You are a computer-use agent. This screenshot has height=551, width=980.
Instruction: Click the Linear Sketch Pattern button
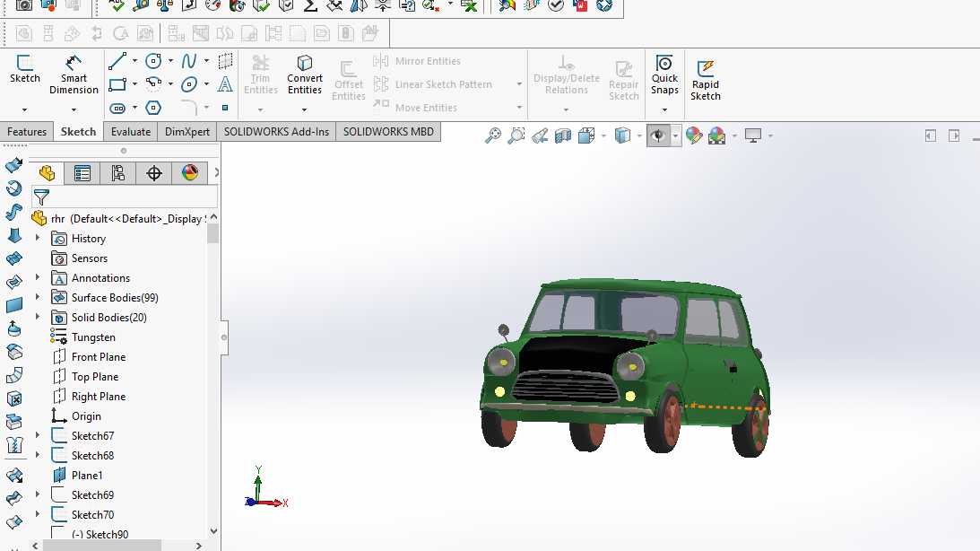click(432, 84)
